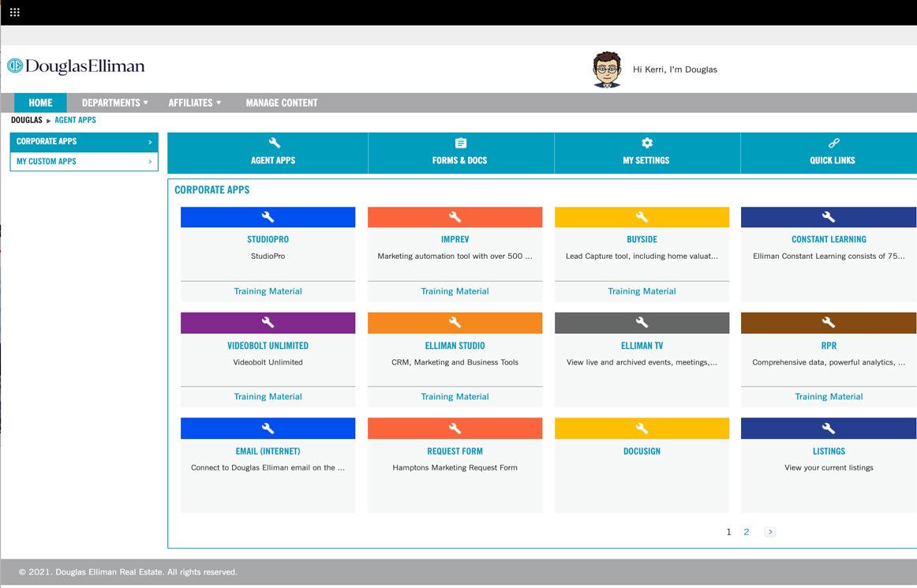Open the Request Form app title

tap(455, 451)
